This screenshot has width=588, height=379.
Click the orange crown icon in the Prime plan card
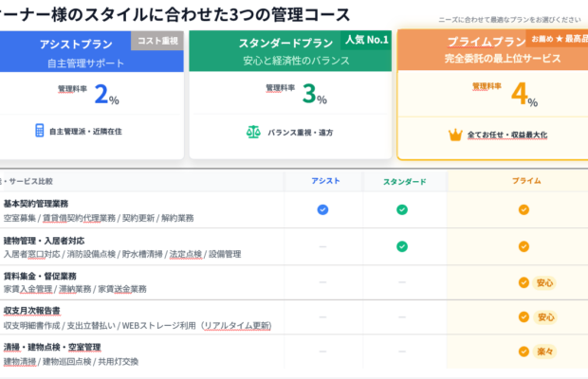click(x=455, y=135)
